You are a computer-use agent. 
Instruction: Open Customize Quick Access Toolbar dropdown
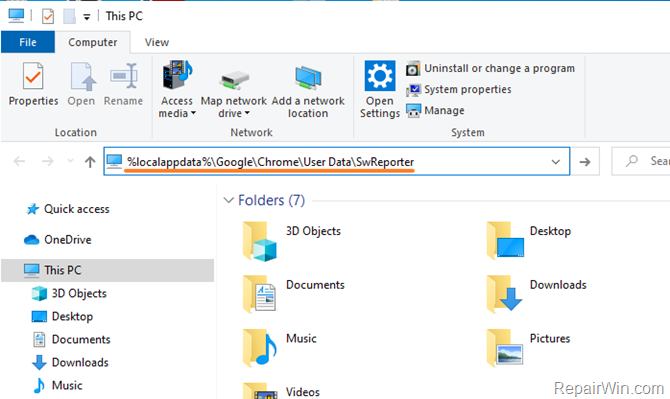(x=87, y=17)
